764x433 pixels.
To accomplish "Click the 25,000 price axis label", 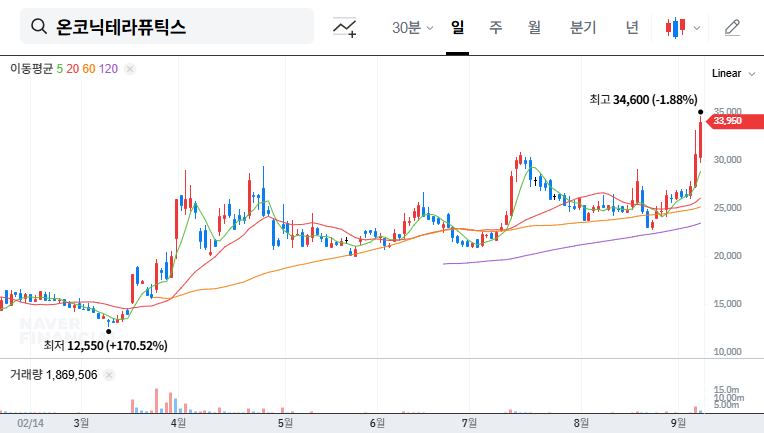I will coord(727,208).
